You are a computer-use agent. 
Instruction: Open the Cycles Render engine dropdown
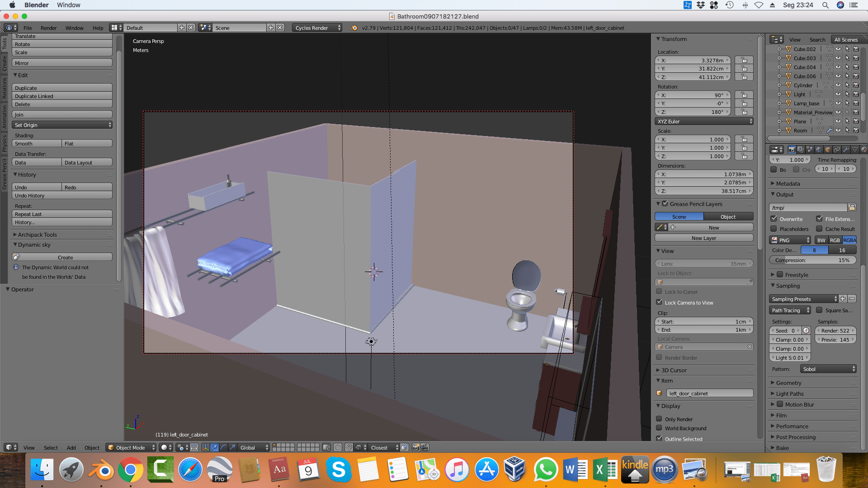coord(317,28)
